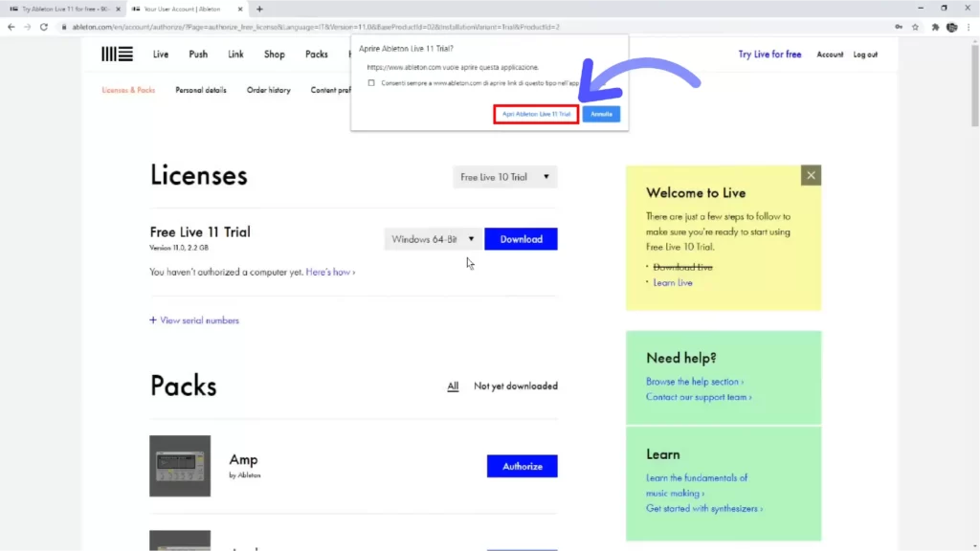980x551 pixels.
Task: Click the site padlock icon in address bar
Action: (x=64, y=27)
